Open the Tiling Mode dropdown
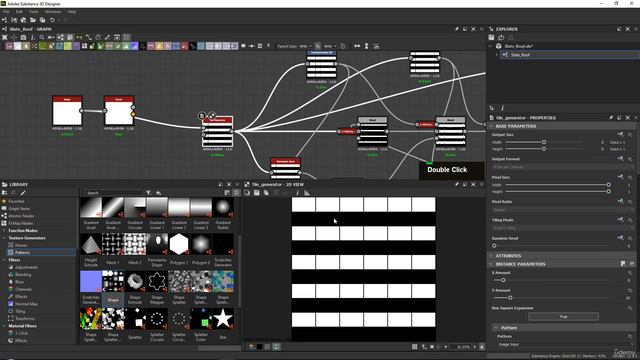Screen dimensions: 640x360 pyautogui.click(x=562, y=228)
